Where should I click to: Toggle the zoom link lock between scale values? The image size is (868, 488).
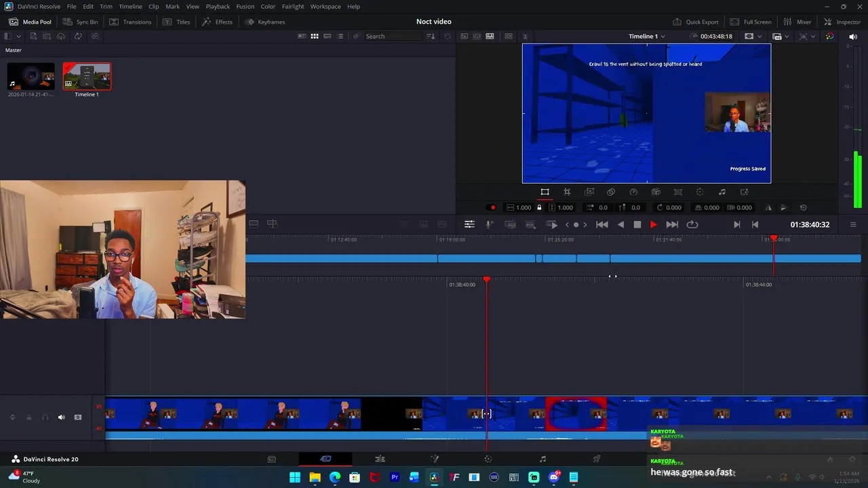[539, 207]
